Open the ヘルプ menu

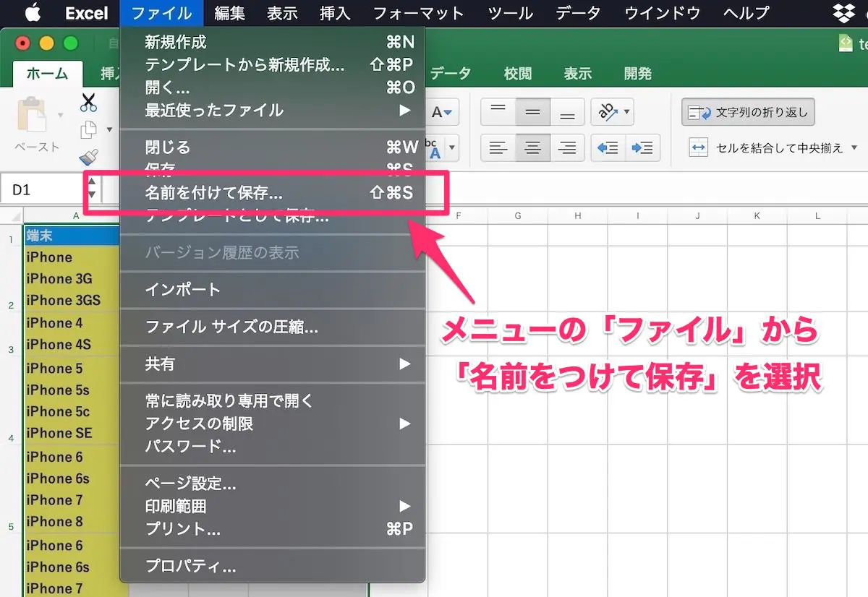pyautogui.click(x=746, y=13)
